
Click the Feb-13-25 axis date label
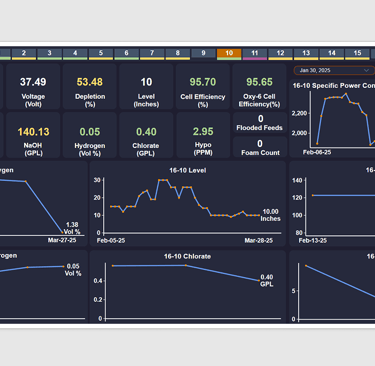point(313,240)
